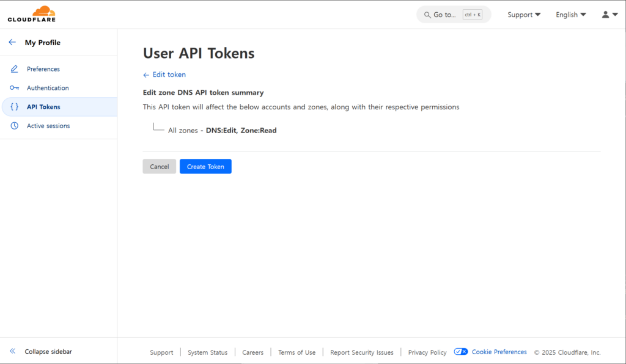Image resolution: width=626 pixels, height=364 pixels.
Task: Click the Collapse sidebar double-chevron icon
Action: point(12,351)
